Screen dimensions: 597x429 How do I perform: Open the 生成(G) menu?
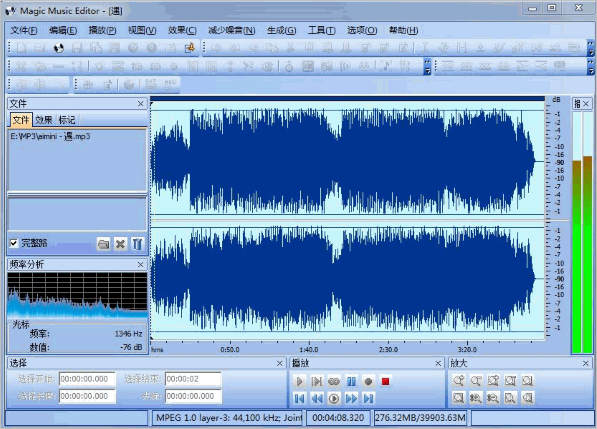point(281,30)
